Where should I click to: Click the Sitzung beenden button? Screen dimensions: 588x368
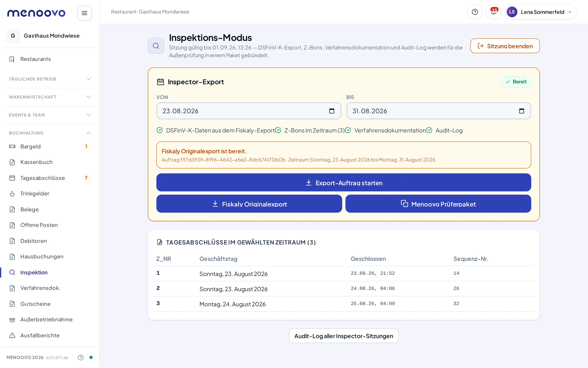(505, 46)
